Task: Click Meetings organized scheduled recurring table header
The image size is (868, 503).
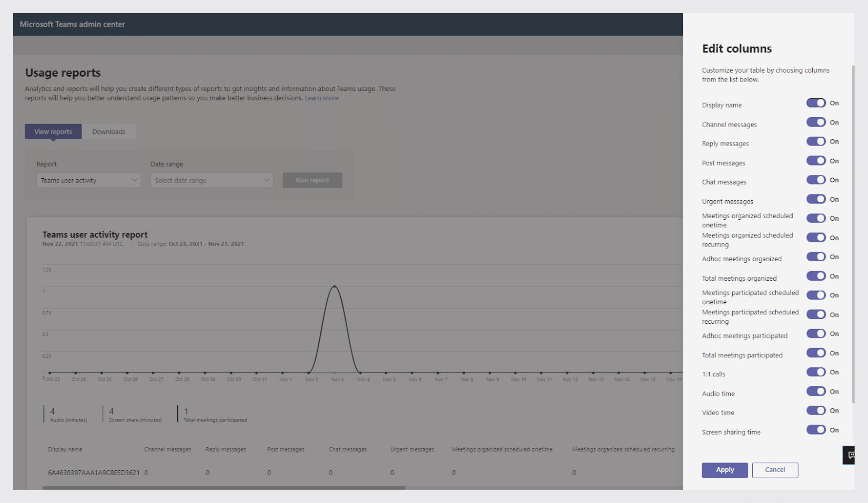Action: point(623,449)
